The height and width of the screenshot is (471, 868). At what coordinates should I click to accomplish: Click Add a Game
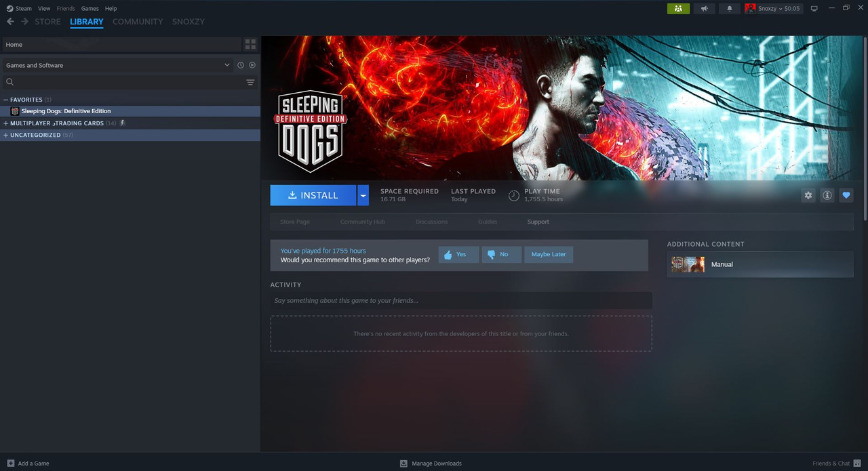28,464
